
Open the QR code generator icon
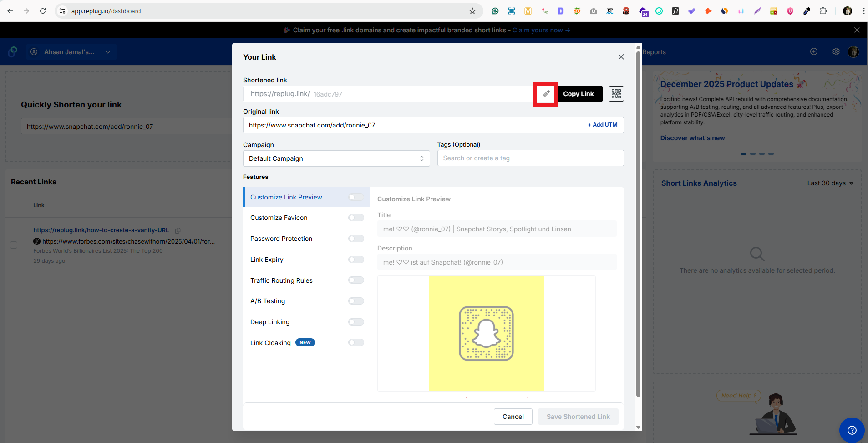coord(616,94)
